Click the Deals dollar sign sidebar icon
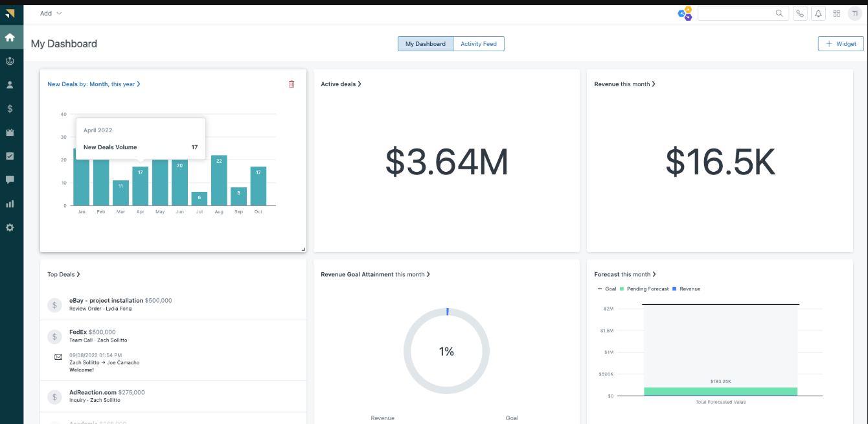This screenshot has height=424, width=868. coord(10,109)
